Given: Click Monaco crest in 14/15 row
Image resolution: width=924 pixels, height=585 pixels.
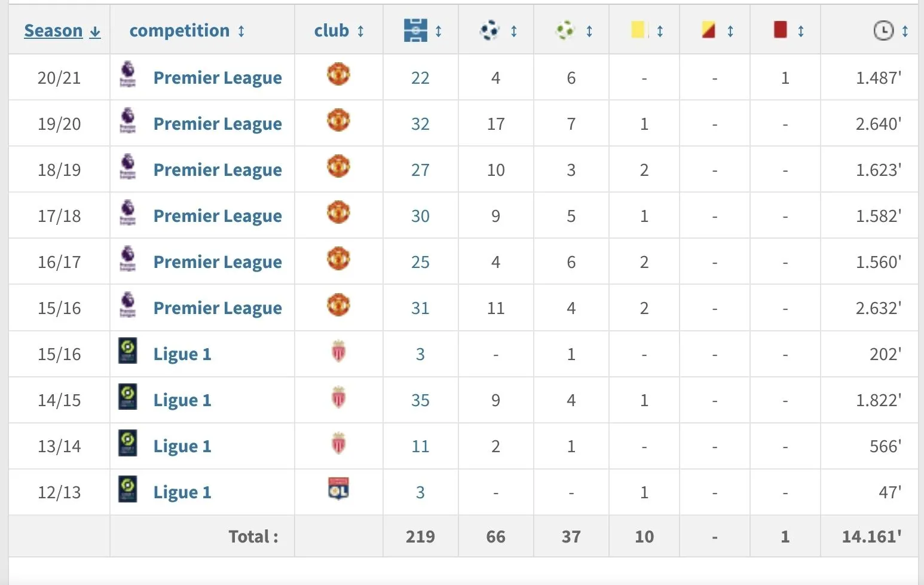Looking at the screenshot, I should pos(338,397).
